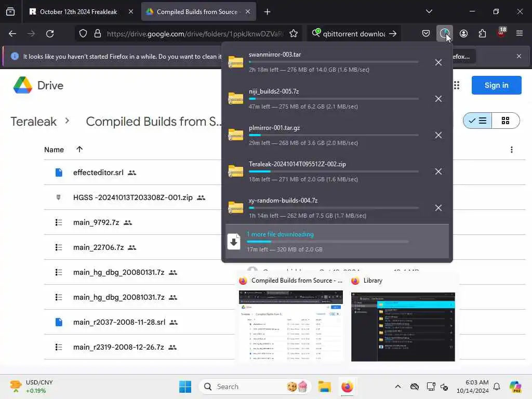The height and width of the screenshot is (399, 532).
Task: Switch to October 12th Freakleak tab
Action: [x=79, y=12]
